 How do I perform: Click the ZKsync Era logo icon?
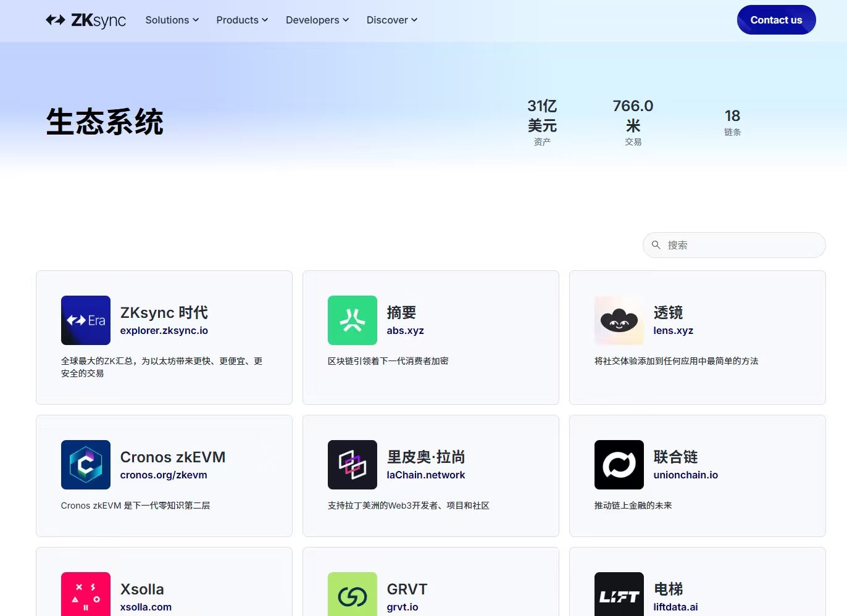86,320
